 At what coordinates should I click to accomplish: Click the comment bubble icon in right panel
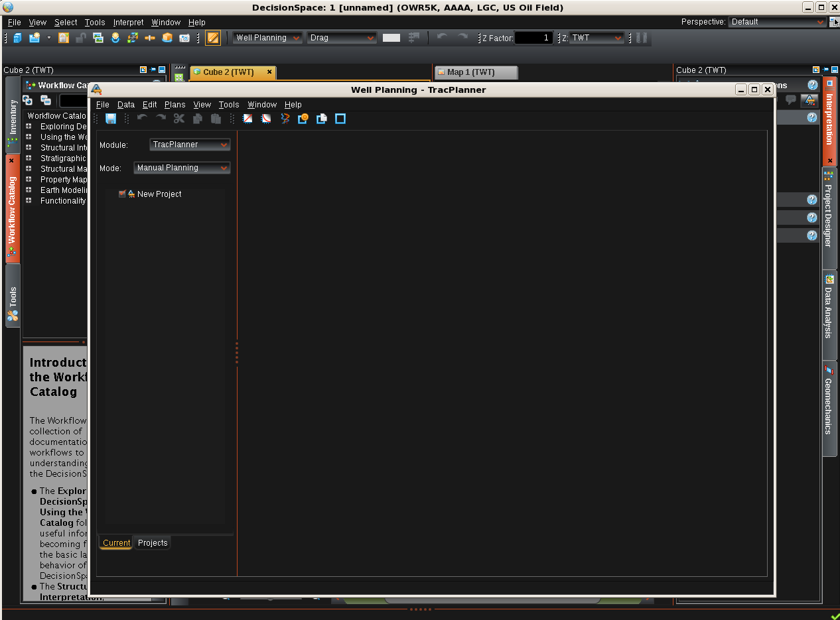coord(791,99)
